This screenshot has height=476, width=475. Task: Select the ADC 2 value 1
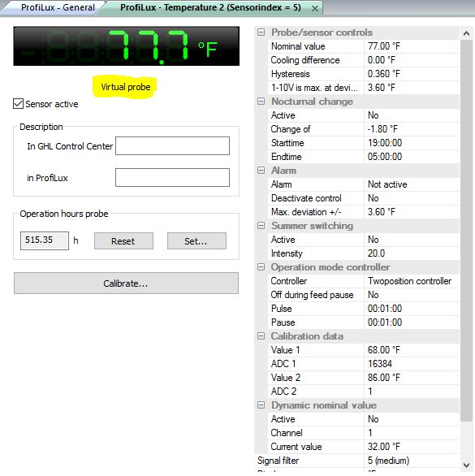point(412,392)
